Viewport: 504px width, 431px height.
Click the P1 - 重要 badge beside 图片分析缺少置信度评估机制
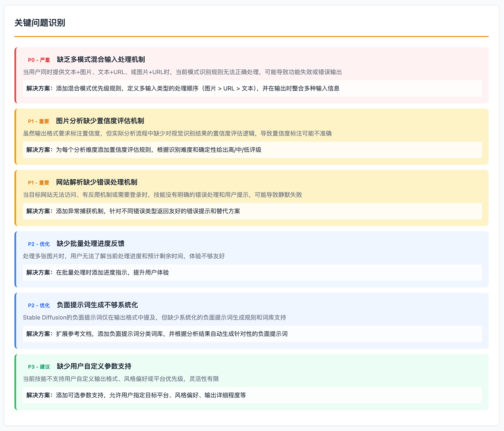39,121
